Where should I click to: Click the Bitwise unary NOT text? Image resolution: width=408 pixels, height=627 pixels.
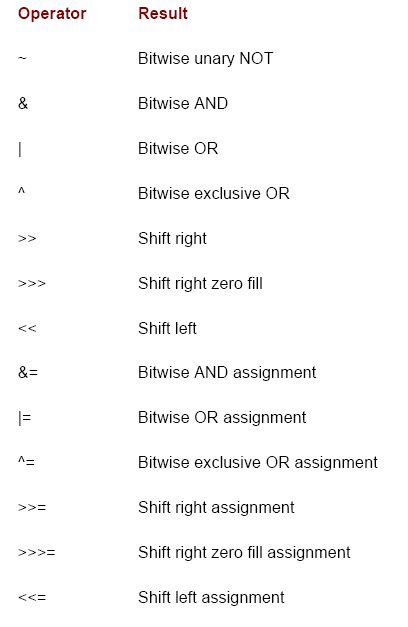click(x=205, y=59)
